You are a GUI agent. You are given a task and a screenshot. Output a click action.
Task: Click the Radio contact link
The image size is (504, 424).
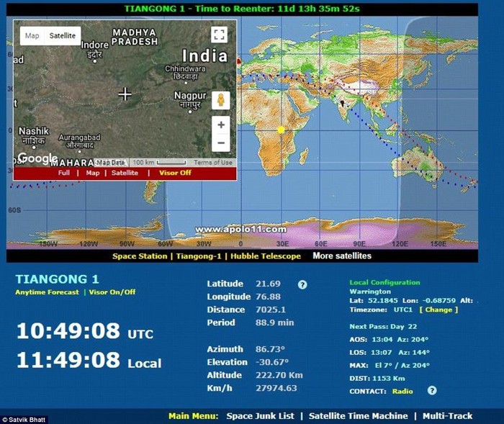[x=402, y=391]
